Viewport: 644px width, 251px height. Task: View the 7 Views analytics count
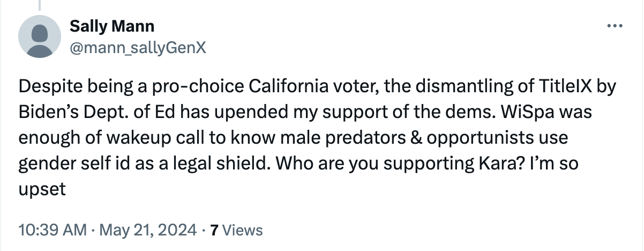tap(236, 230)
